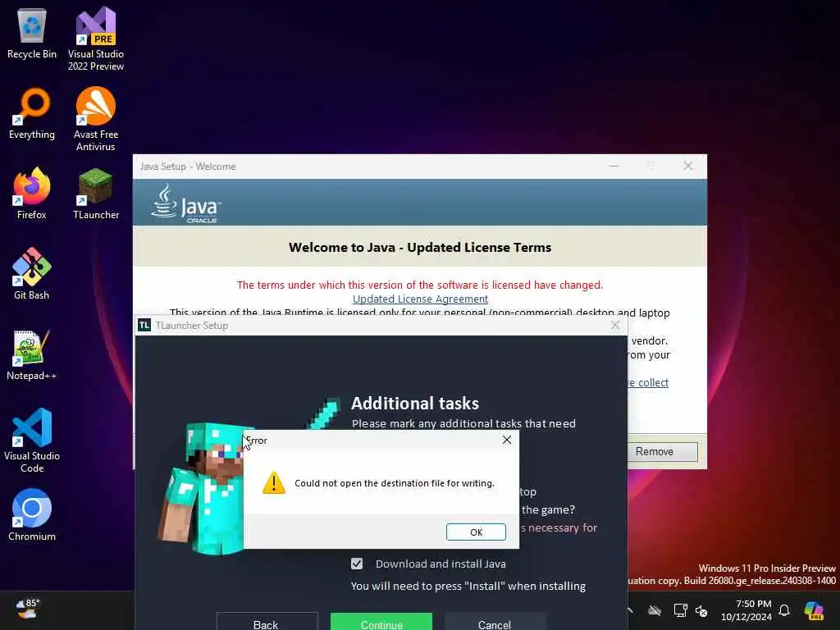Open the Everything search shortcut
The width and height of the screenshot is (840, 630).
pos(32,113)
